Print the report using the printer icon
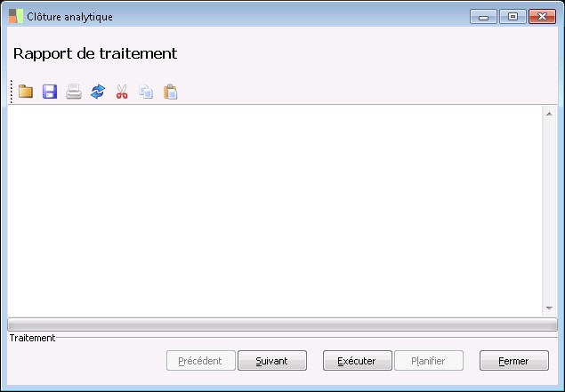The width and height of the screenshot is (565, 392). click(x=74, y=92)
